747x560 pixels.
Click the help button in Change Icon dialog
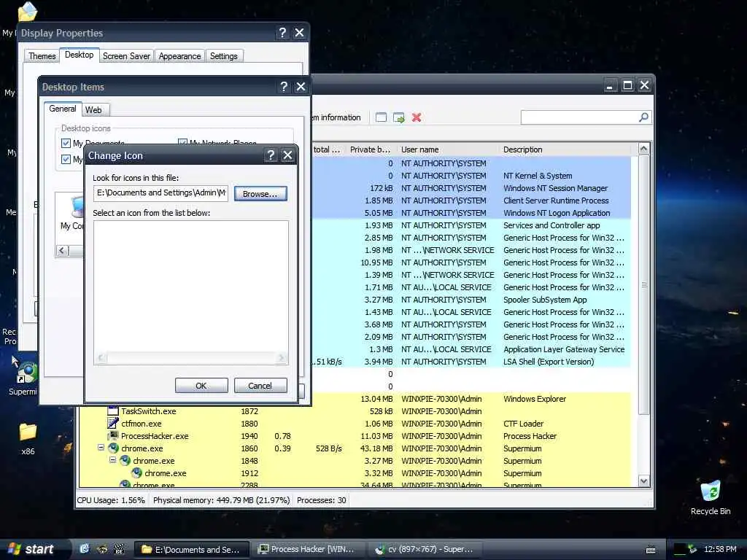271,155
